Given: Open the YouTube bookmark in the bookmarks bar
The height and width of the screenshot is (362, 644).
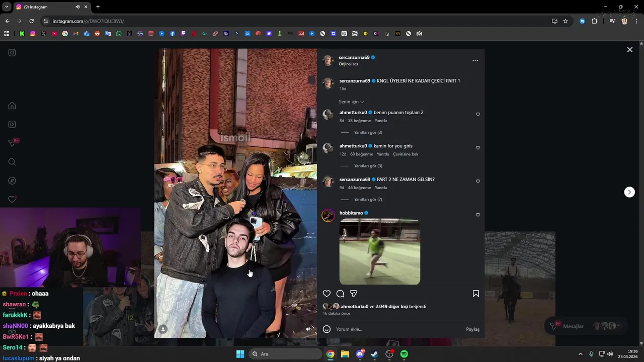Looking at the screenshot, I should 54,34.
